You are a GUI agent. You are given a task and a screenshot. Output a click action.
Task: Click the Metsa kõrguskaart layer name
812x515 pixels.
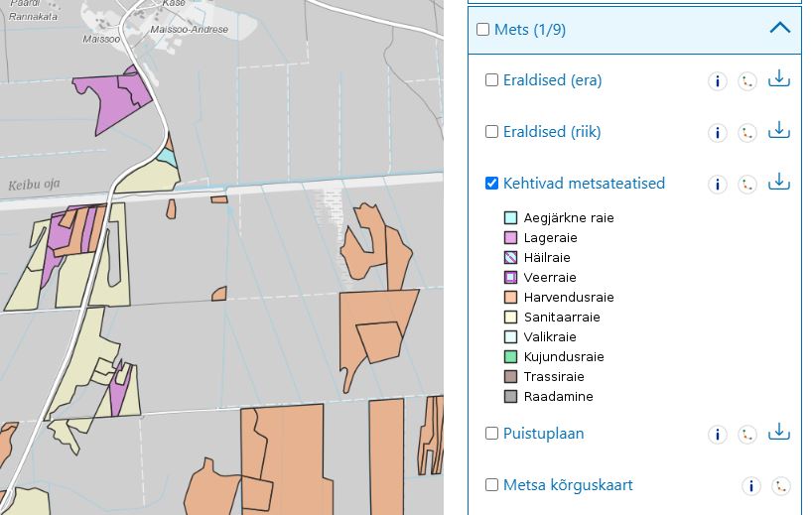(568, 485)
